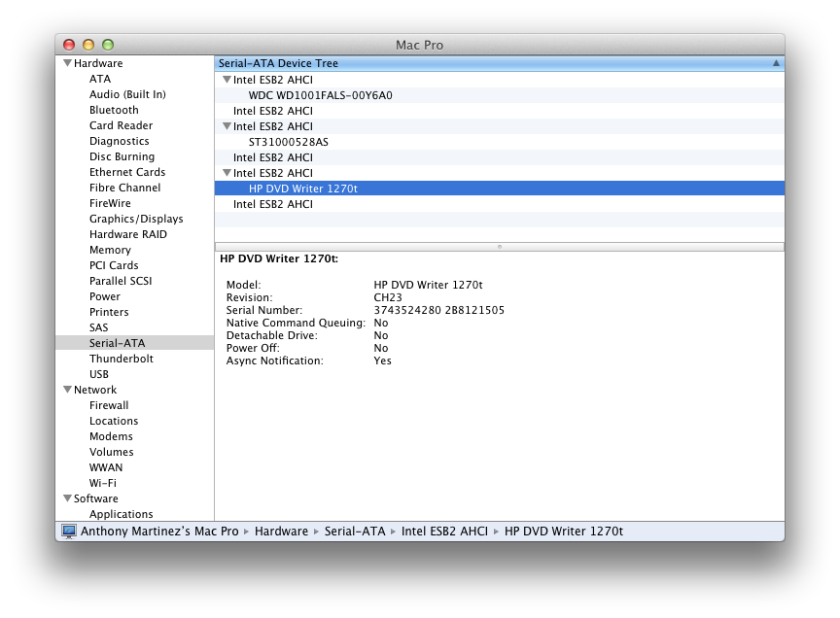Click the pane splitter handle dot
Screen dimensions: 840x618
[x=500, y=247]
